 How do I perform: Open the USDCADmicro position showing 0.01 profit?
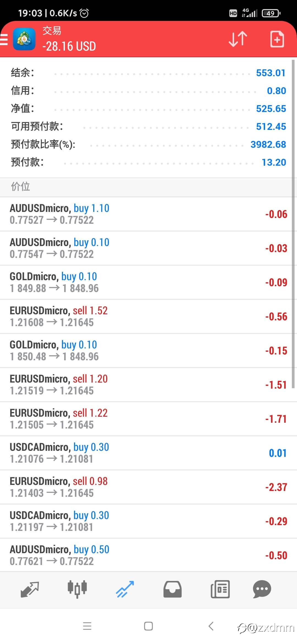point(146,453)
